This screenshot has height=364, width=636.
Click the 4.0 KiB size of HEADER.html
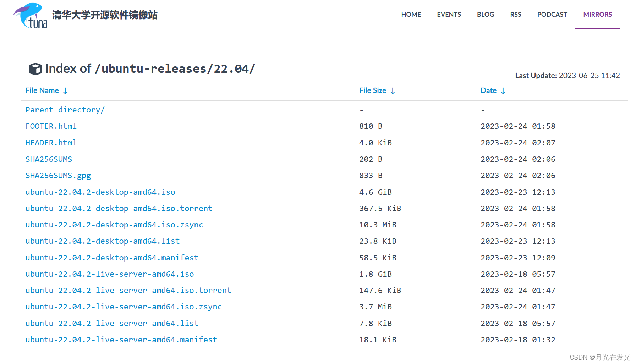pos(375,143)
